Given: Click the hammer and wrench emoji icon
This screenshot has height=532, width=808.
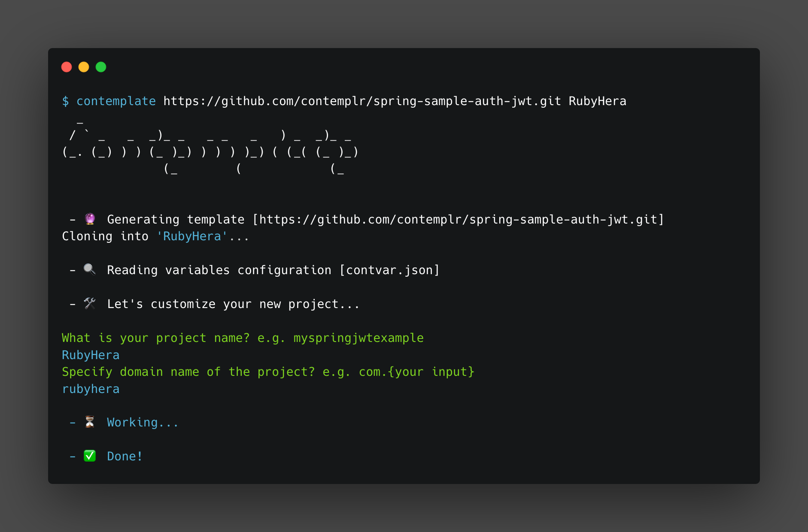Looking at the screenshot, I should coord(90,303).
